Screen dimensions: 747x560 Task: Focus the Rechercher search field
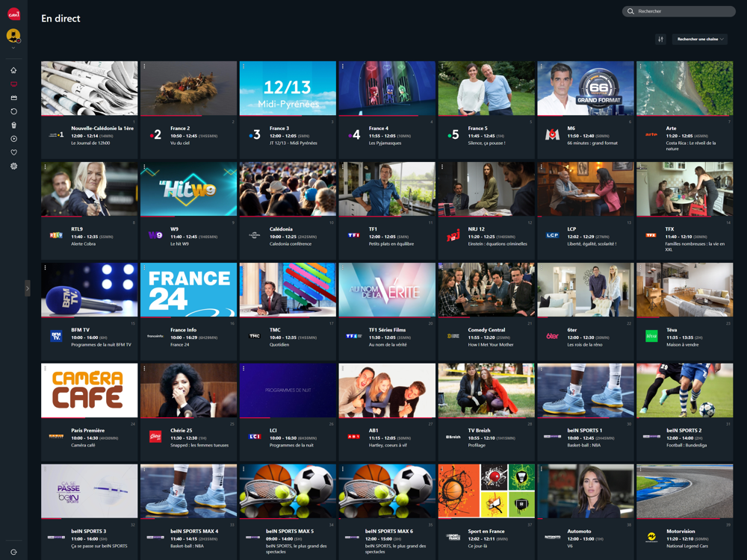[679, 11]
